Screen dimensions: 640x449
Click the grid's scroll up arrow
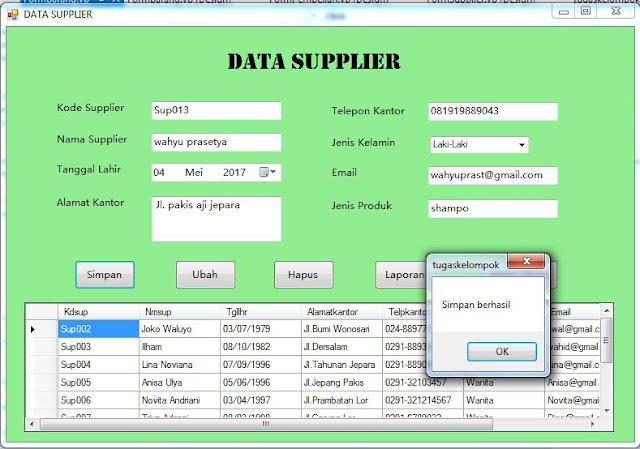[x=607, y=311]
